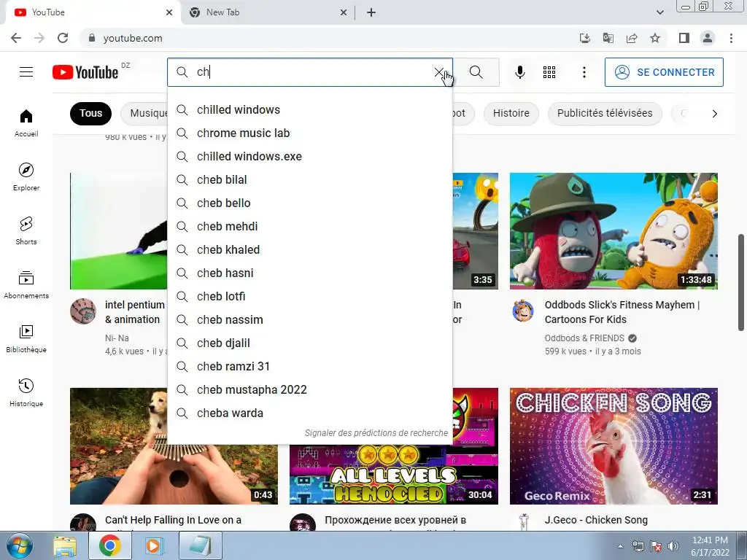Choose suggestion cheb mustapha 2022
Viewport: 747px width, 560px height.
point(309,389)
